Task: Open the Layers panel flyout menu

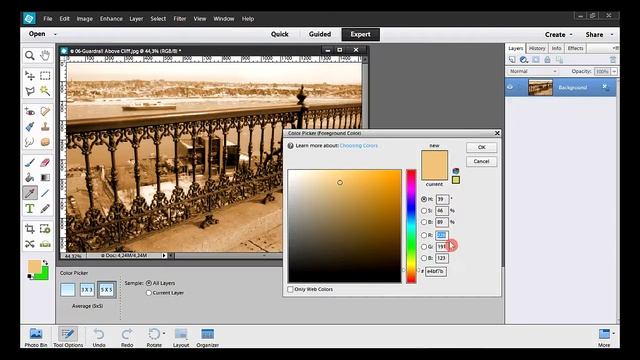Action: [x=615, y=48]
